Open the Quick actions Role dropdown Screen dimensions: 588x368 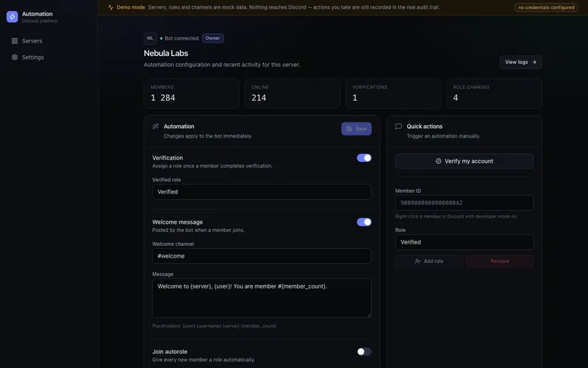(465, 242)
